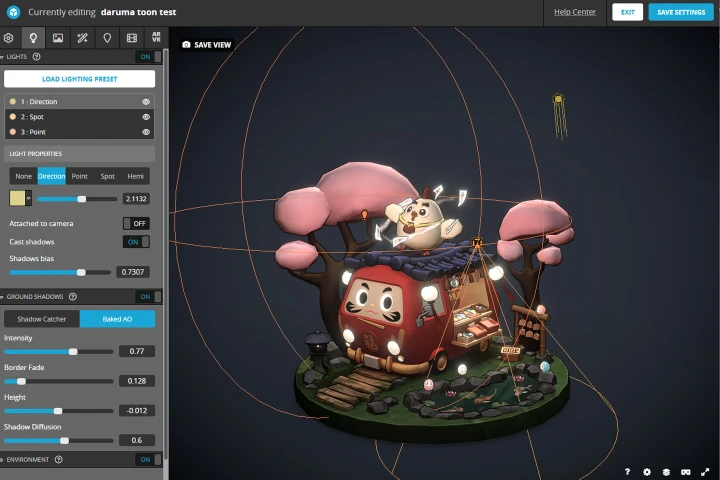
Task: Turn off the Environment toggle
Action: click(x=149, y=459)
